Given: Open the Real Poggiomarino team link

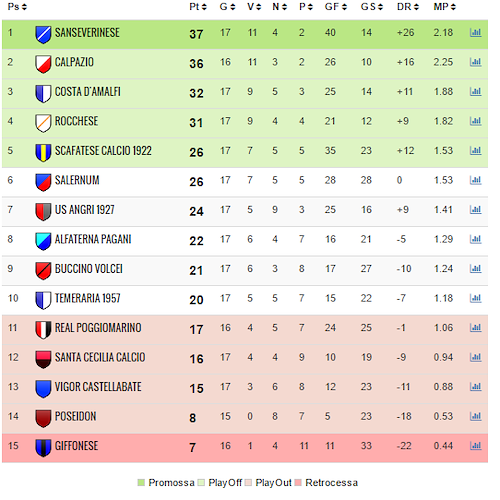Looking at the screenshot, I should click(x=98, y=328).
